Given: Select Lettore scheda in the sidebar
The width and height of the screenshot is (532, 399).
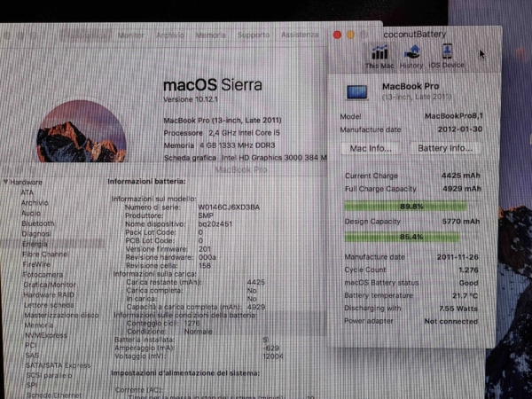Looking at the screenshot, I should pos(49,305).
